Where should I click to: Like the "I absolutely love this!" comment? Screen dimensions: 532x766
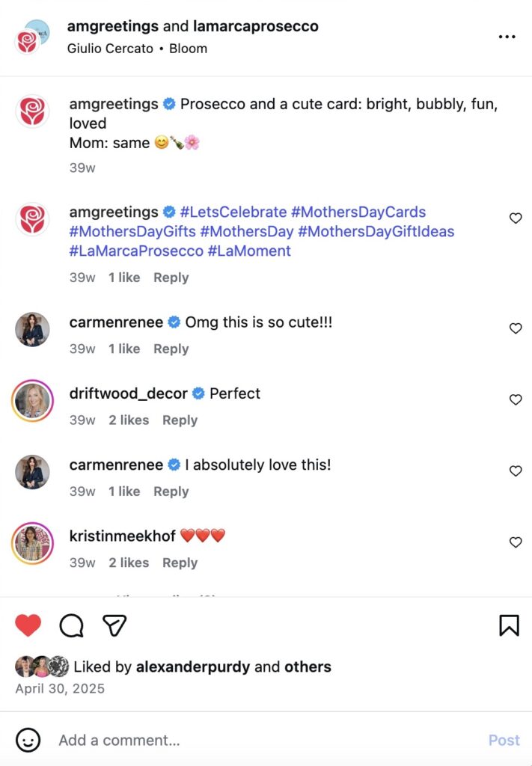[x=516, y=471]
